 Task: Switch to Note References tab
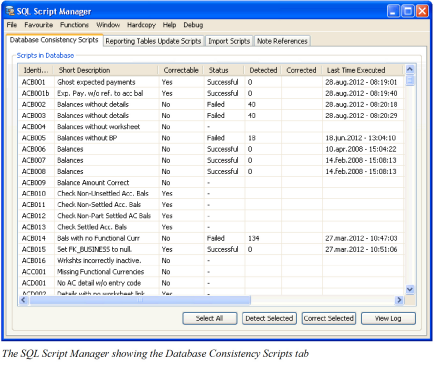tap(282, 41)
